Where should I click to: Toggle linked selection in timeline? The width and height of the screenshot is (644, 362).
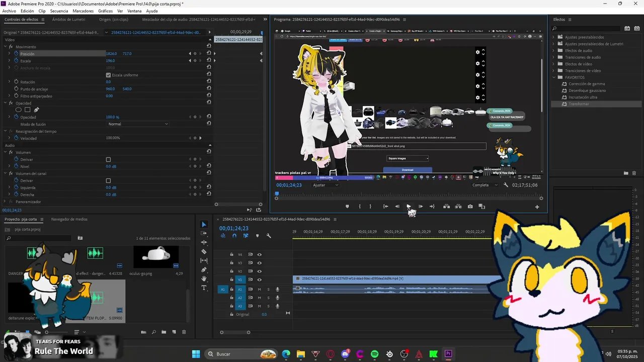tap(246, 236)
